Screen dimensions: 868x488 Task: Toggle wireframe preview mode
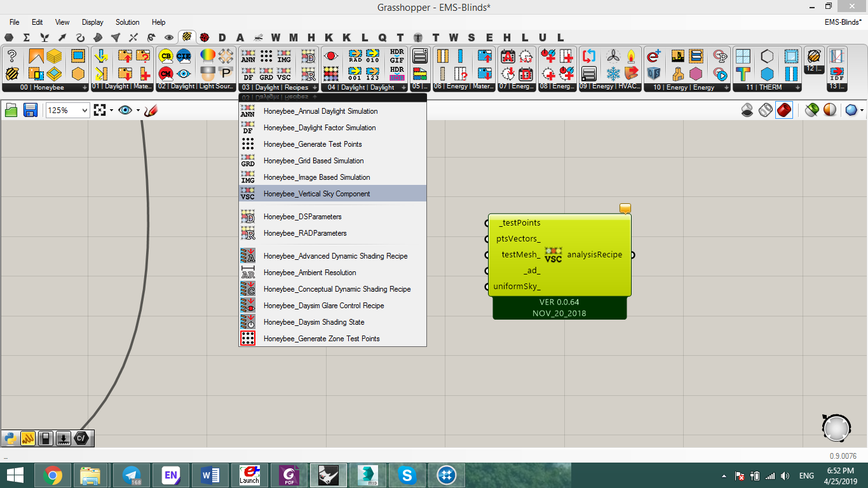(x=766, y=110)
